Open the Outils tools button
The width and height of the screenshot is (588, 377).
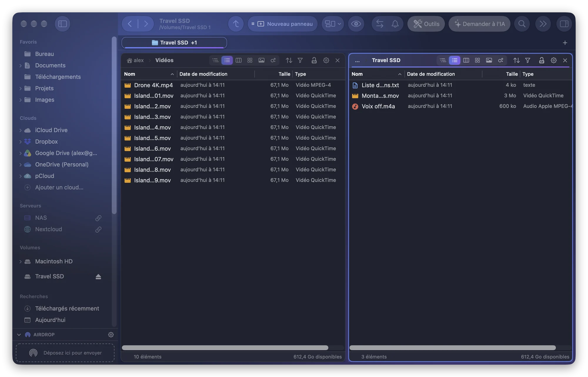(x=426, y=24)
